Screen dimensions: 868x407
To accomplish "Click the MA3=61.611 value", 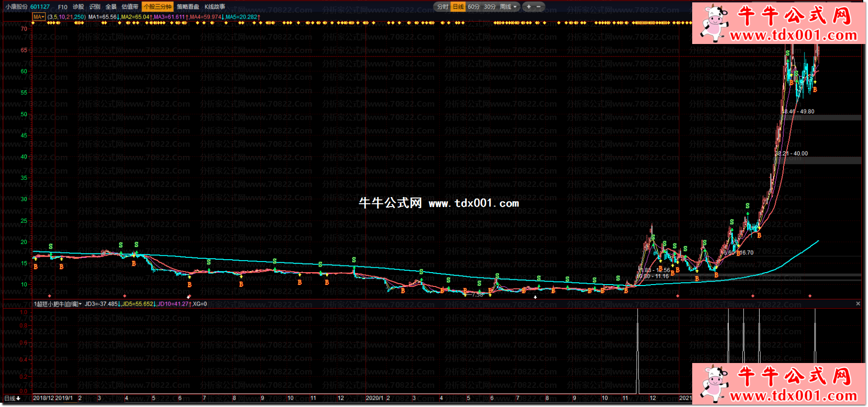I will (171, 17).
